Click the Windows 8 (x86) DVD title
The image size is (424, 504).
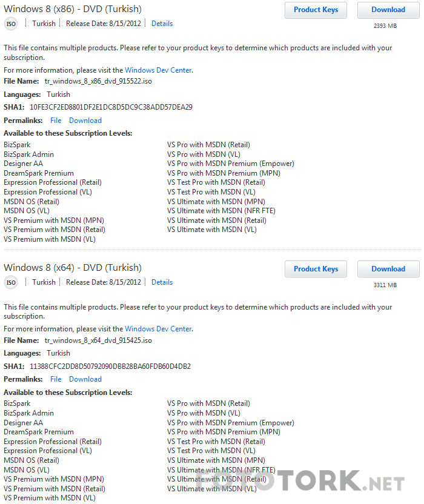pyautogui.click(x=73, y=9)
